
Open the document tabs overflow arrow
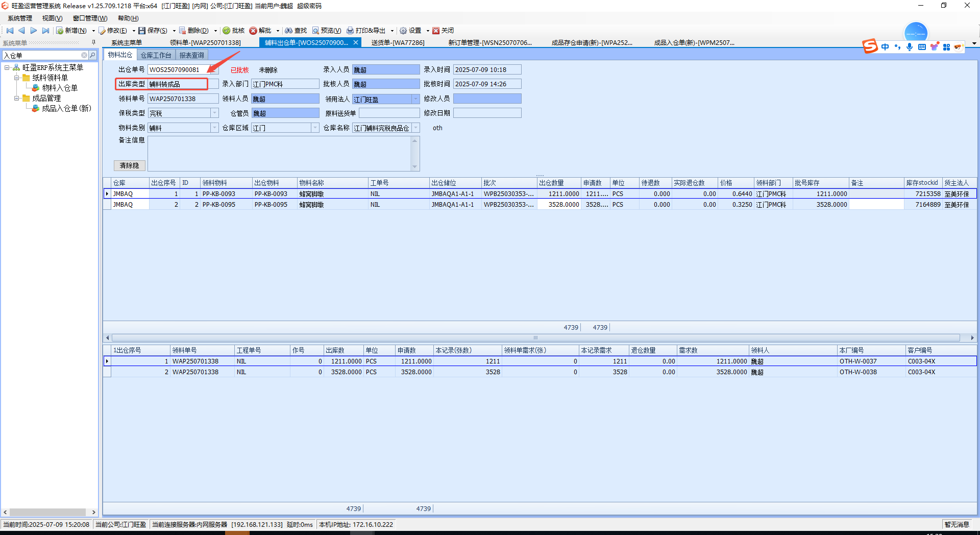pyautogui.click(x=974, y=43)
